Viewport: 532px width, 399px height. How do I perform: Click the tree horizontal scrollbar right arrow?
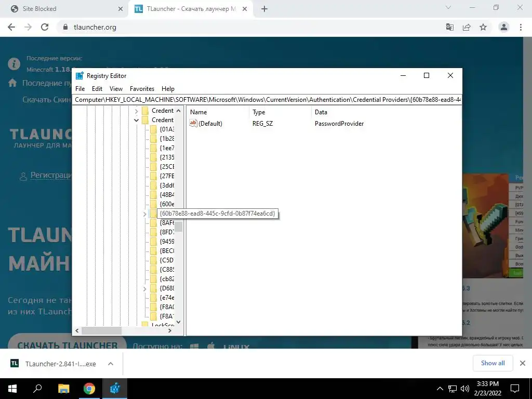tap(170, 330)
